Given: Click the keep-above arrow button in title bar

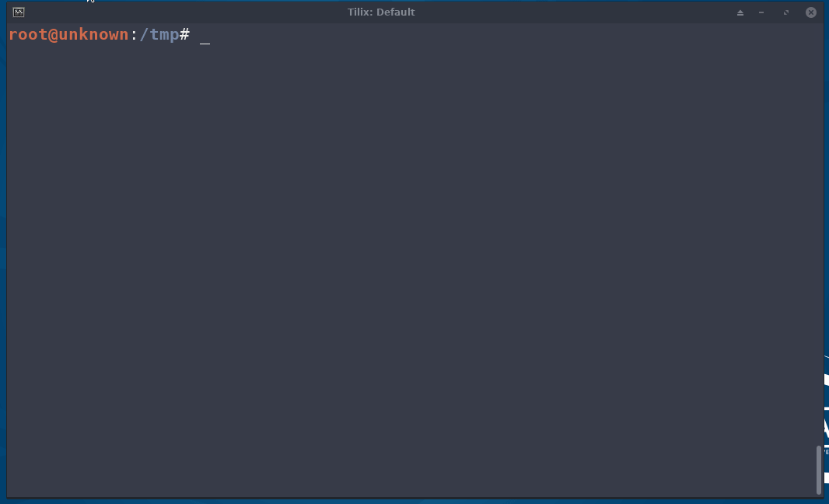Looking at the screenshot, I should (x=740, y=12).
